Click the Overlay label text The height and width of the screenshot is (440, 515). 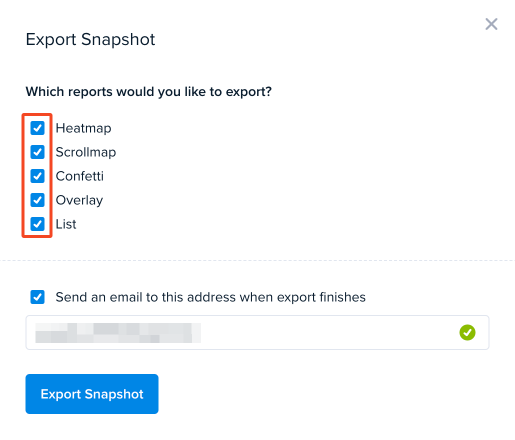[79, 200]
